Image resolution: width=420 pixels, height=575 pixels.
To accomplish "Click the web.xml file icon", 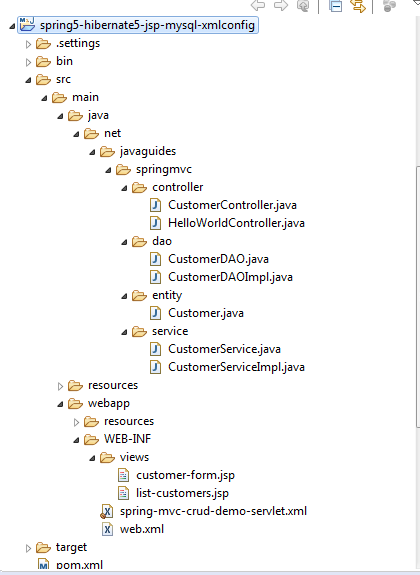I will [107, 529].
